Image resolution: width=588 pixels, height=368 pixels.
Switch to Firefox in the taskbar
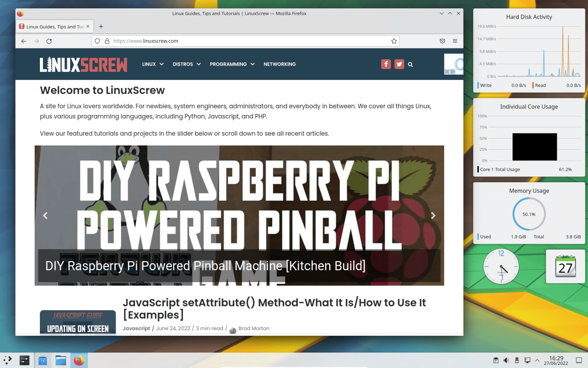click(x=79, y=360)
